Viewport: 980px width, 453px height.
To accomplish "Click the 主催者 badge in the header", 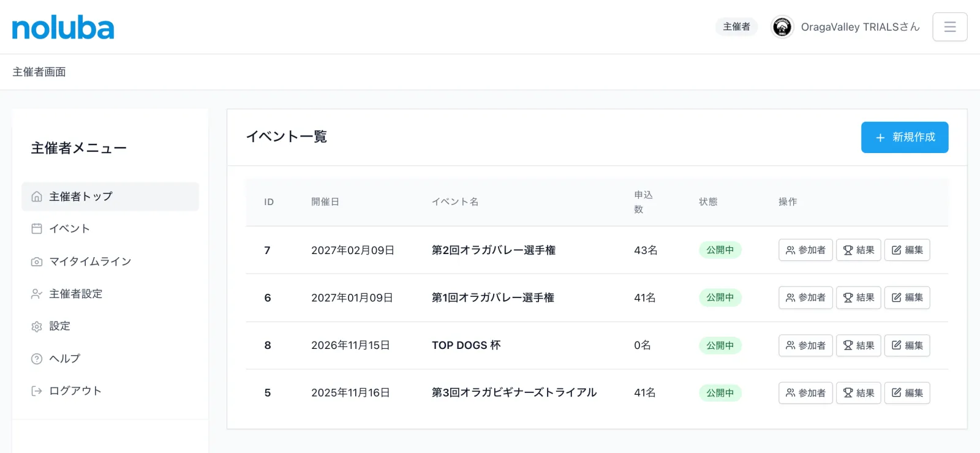I will click(736, 27).
